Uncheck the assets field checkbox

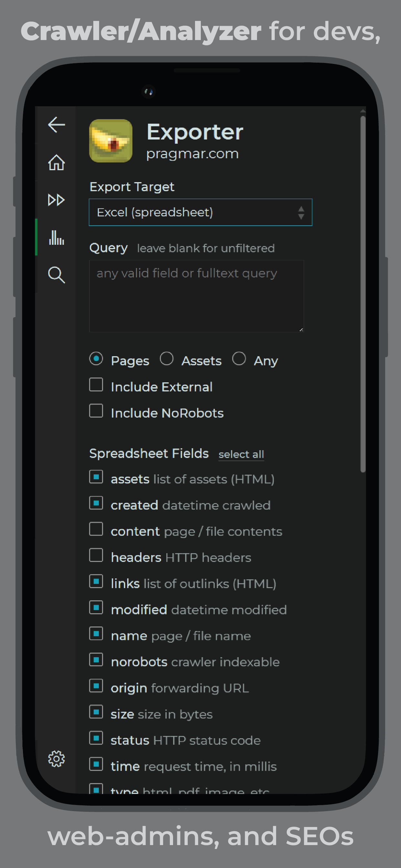96,477
